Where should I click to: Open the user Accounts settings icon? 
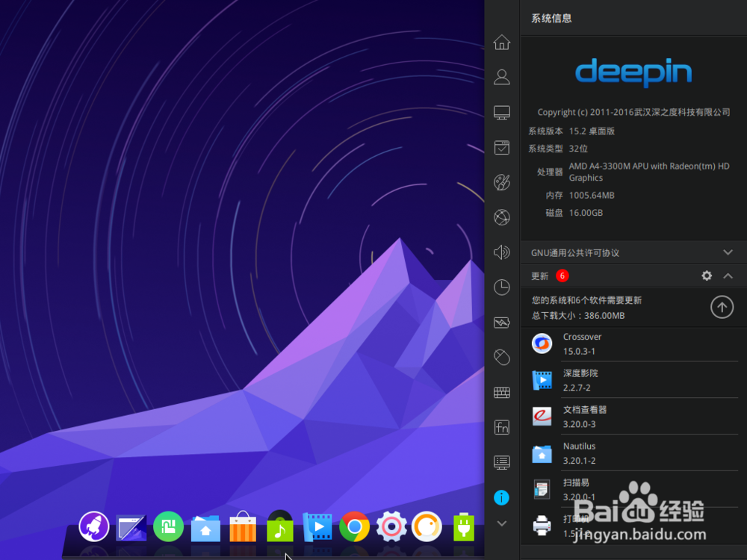(501, 77)
